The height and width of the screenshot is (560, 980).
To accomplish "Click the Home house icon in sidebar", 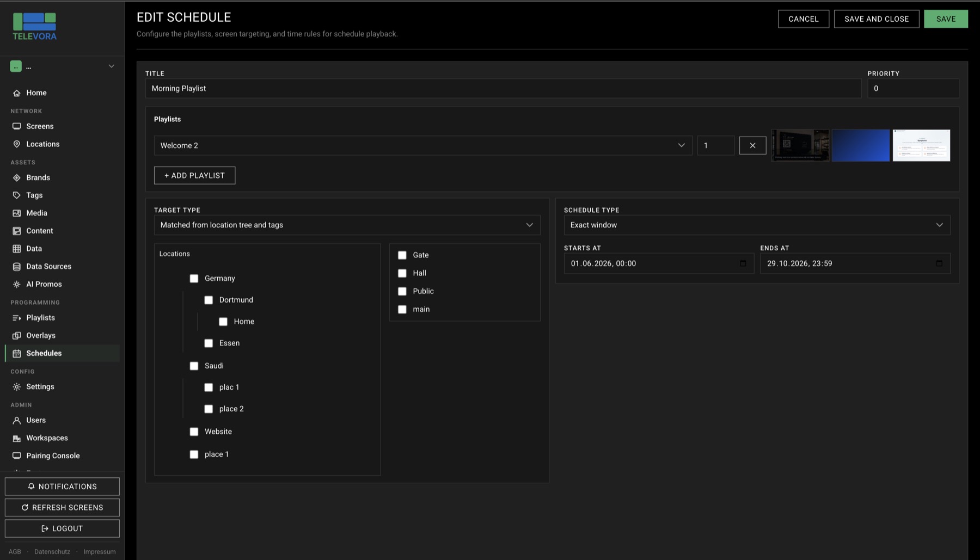I will point(17,93).
